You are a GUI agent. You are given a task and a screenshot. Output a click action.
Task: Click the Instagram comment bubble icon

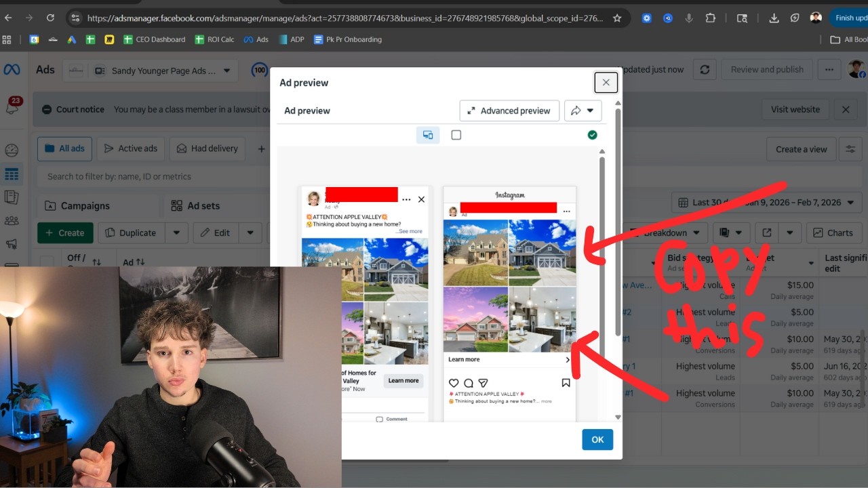(x=469, y=383)
